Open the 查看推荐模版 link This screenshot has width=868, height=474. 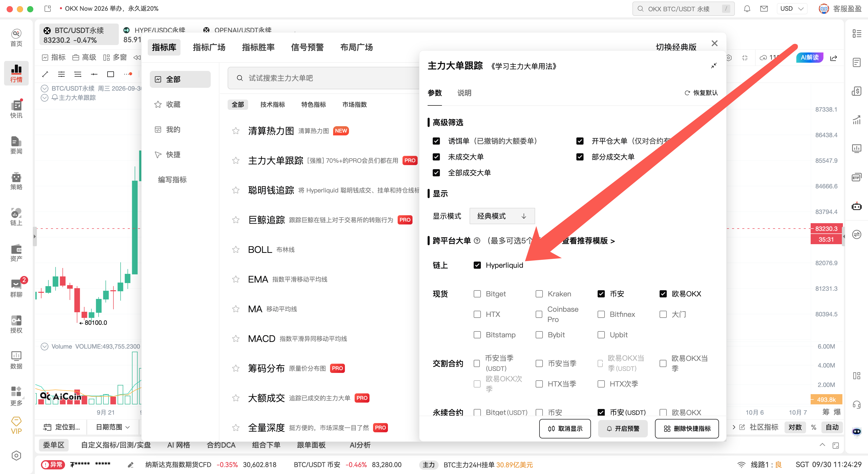click(588, 241)
